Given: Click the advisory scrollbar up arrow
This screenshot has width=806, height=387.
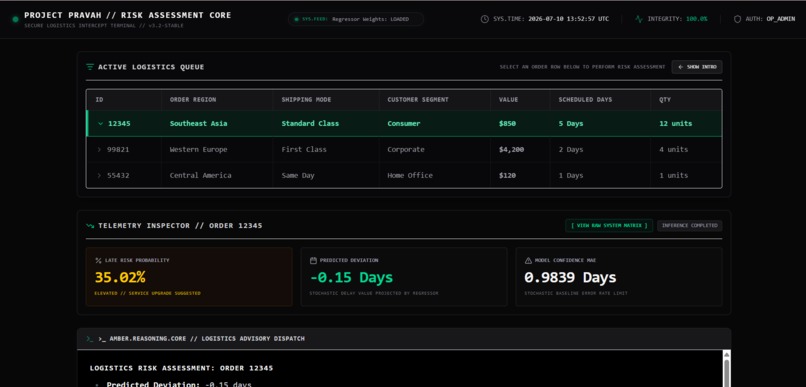Looking at the screenshot, I should point(726,355).
